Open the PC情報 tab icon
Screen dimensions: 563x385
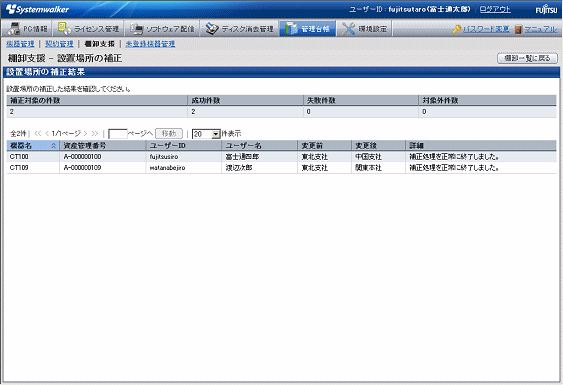coord(14,29)
